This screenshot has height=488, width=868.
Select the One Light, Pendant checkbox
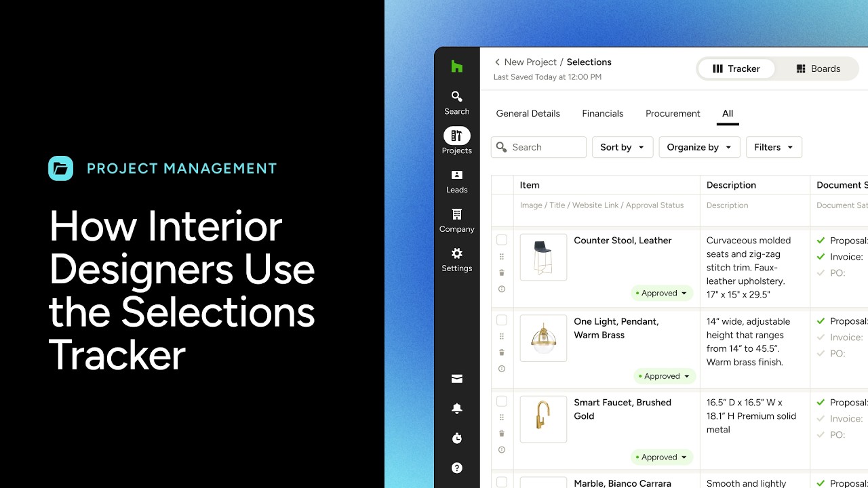click(502, 320)
